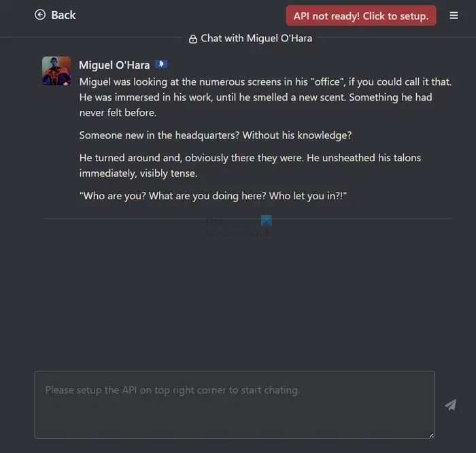The height and width of the screenshot is (453, 476).
Task: Click the divider line below the message
Action: [x=248, y=218]
